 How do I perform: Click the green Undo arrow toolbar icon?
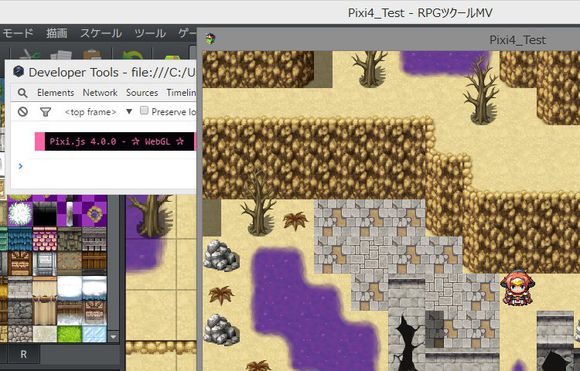coord(132,55)
